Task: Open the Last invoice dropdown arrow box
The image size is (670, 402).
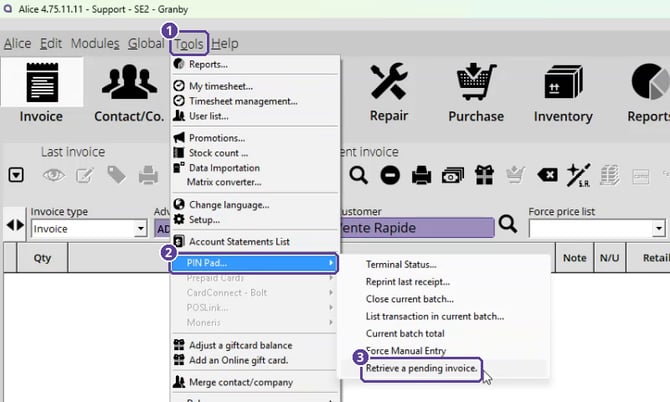Action: pyautogui.click(x=16, y=175)
